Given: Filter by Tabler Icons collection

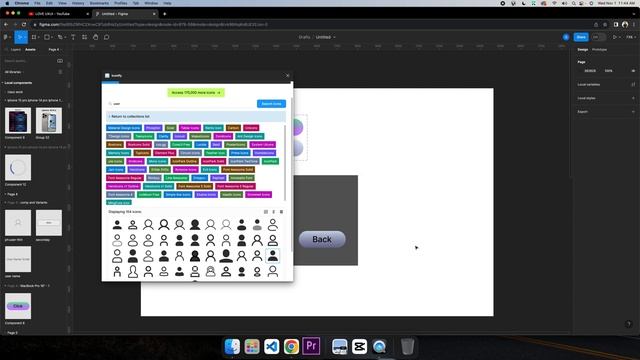Looking at the screenshot, I should [x=190, y=128].
